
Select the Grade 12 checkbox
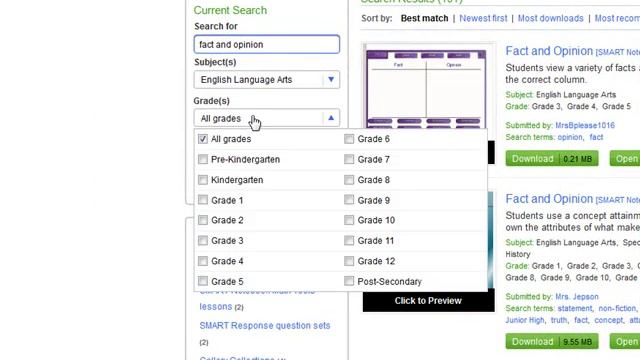pyautogui.click(x=349, y=260)
